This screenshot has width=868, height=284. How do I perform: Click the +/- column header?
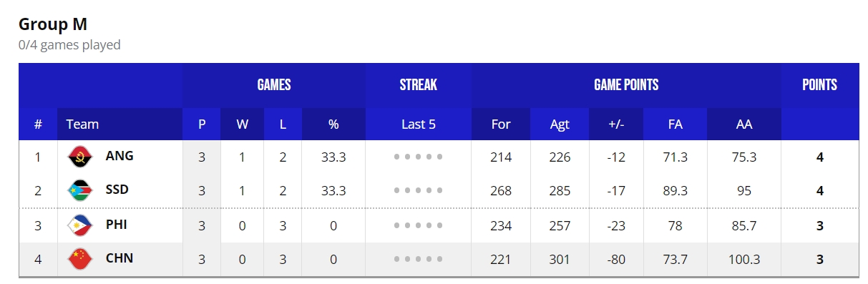click(616, 124)
